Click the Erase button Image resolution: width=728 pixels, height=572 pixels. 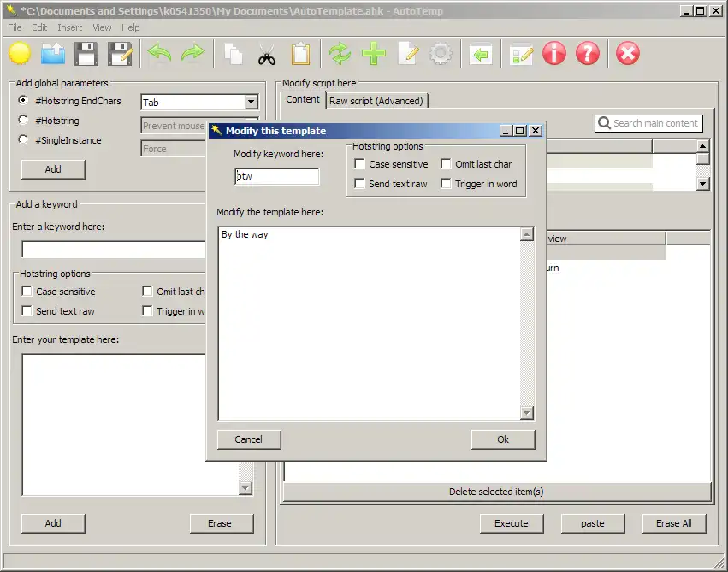tap(222, 523)
